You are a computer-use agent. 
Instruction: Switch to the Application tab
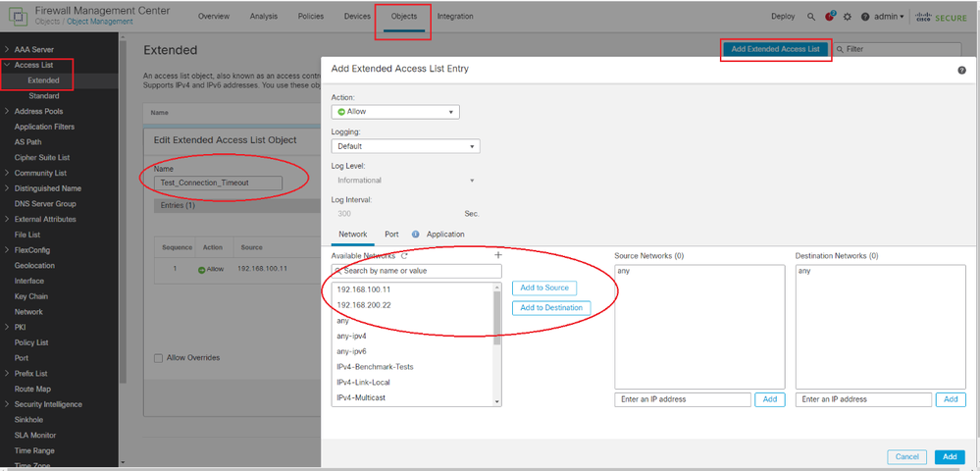click(445, 234)
